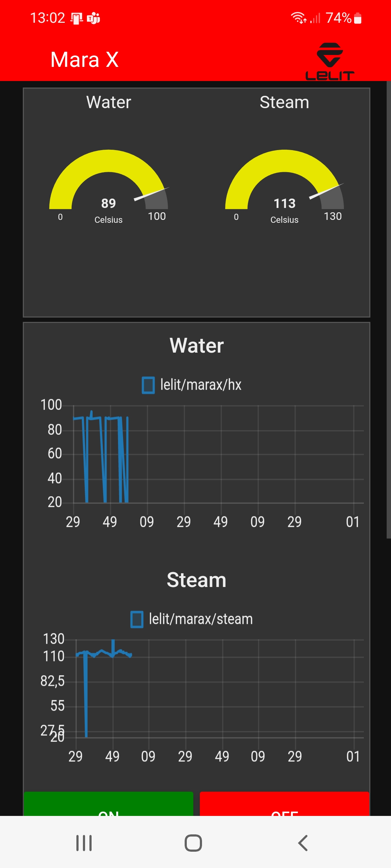Image resolution: width=391 pixels, height=868 pixels.
Task: Click the Steam chart blue line plot
Action: 103,652
